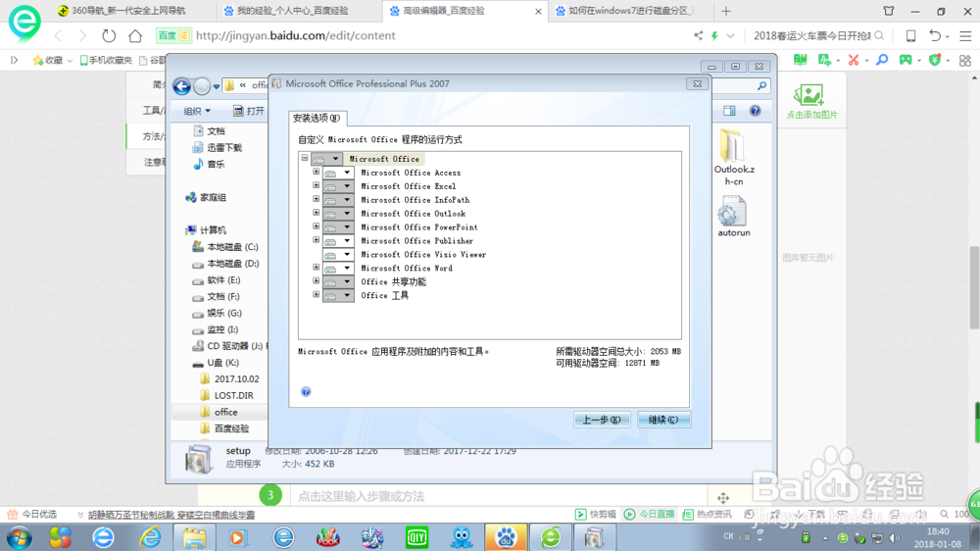This screenshot has height=551, width=980.
Task: Select the autorun file icon
Action: point(733,217)
